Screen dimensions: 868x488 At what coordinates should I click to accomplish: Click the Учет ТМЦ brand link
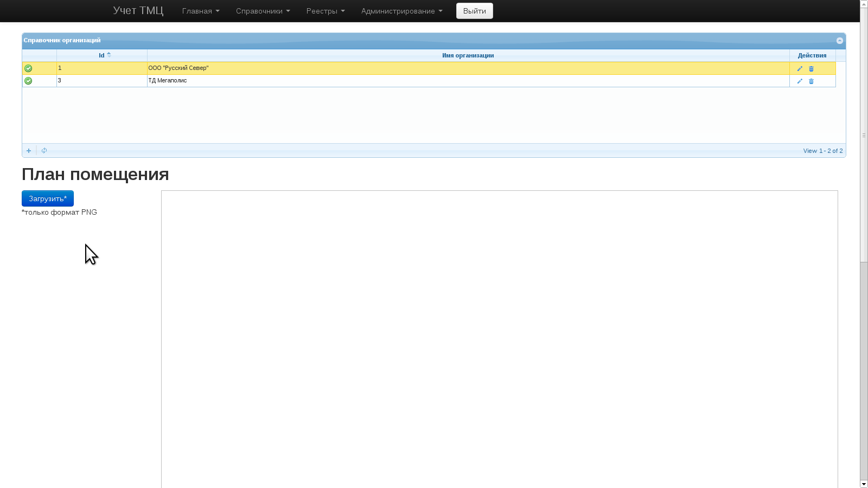pyautogui.click(x=138, y=11)
